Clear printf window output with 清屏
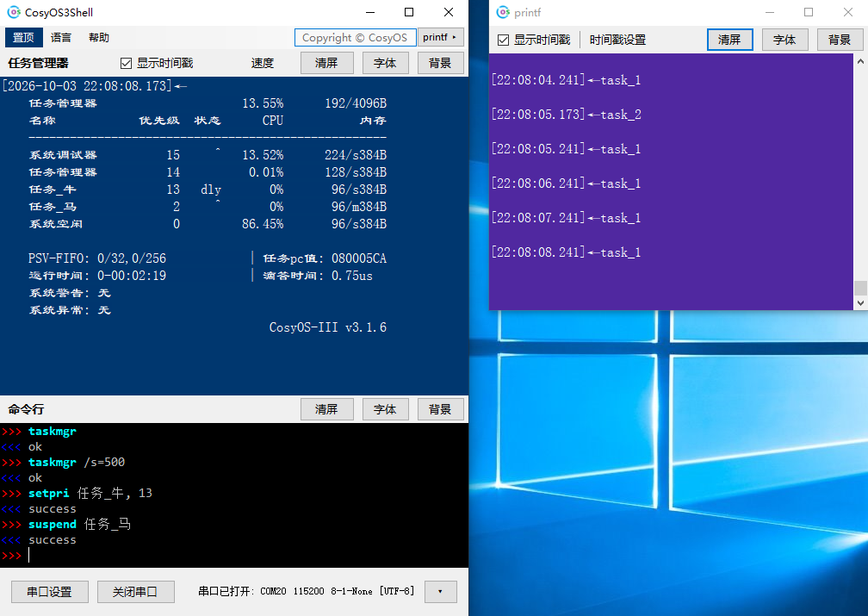This screenshot has height=616, width=868. [729, 40]
